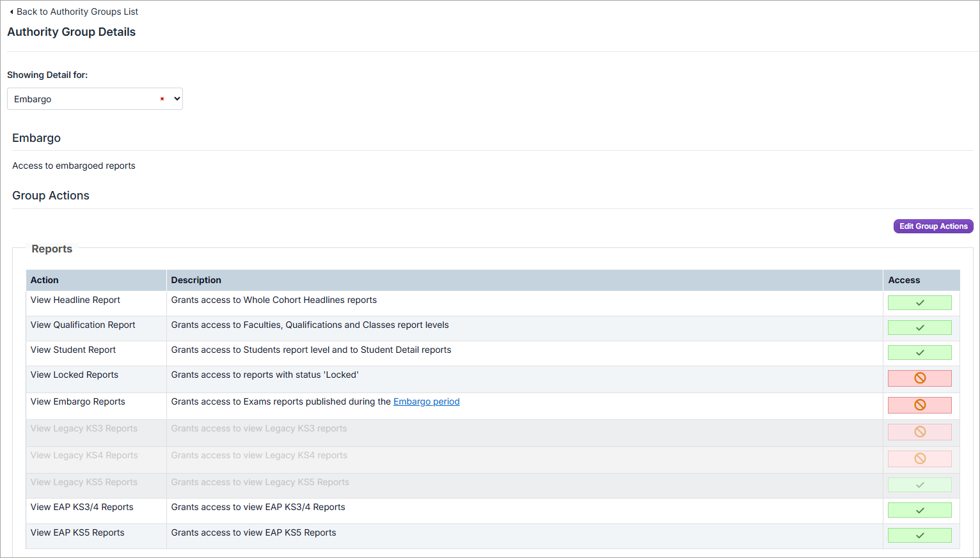The width and height of the screenshot is (980, 558).
Task: Select the View Embargo Reports action name
Action: 77,401
